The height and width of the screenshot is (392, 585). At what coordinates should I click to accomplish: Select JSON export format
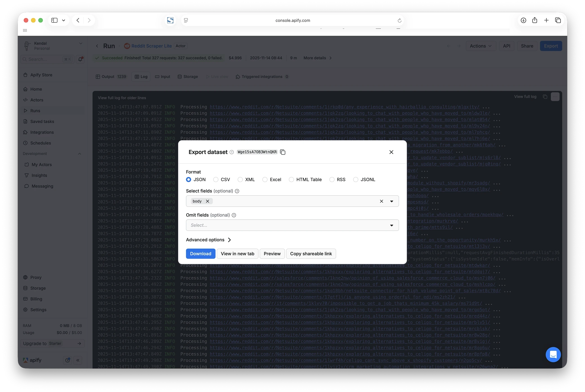pos(188,180)
